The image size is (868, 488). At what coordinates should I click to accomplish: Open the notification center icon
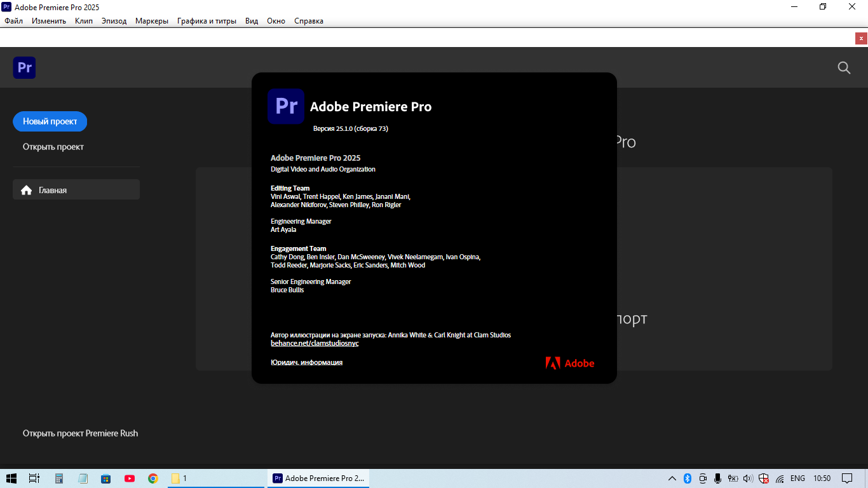pos(847,478)
